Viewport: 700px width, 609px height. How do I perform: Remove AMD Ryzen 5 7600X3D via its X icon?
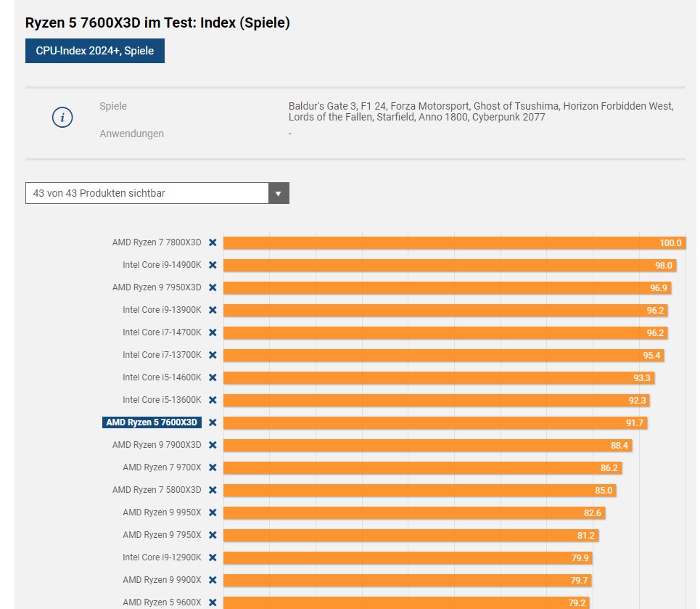coord(213,422)
